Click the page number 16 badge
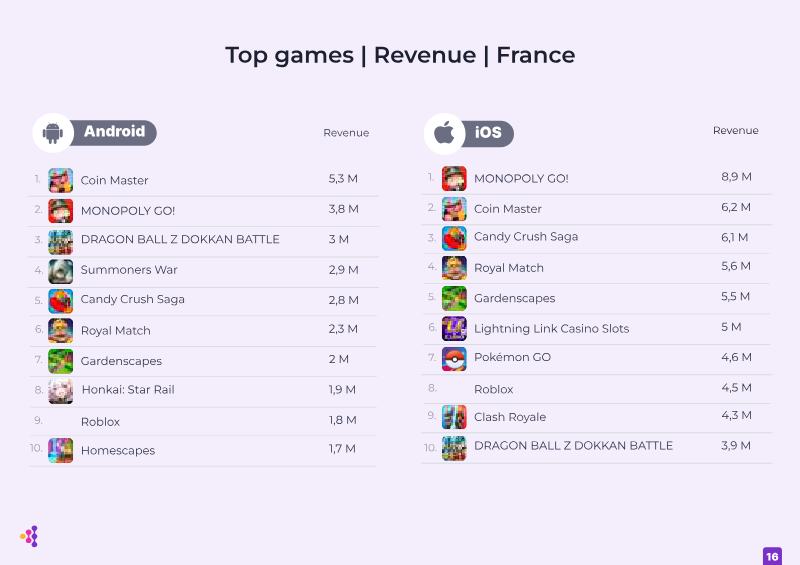The width and height of the screenshot is (800, 565). pos(772,556)
